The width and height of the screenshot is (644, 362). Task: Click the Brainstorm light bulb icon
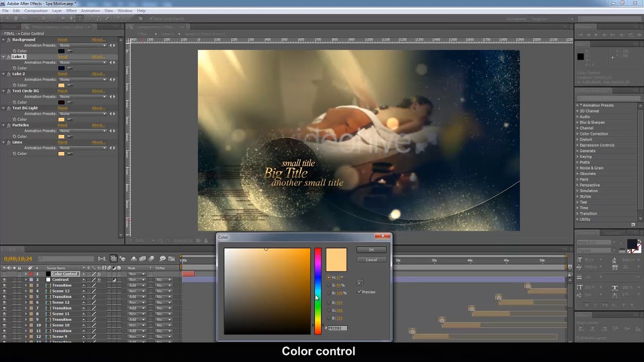pyautogui.click(x=163, y=258)
